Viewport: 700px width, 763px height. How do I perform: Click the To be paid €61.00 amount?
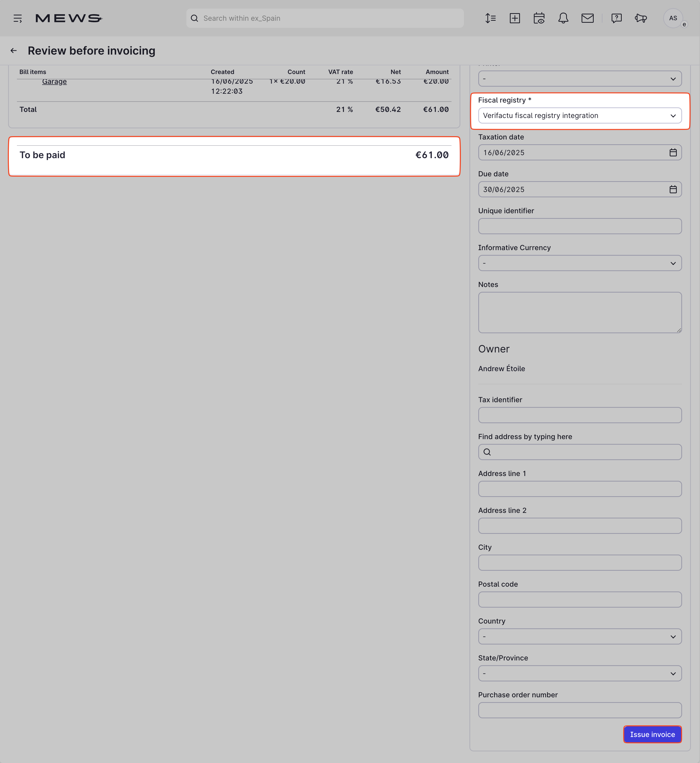[x=432, y=155]
